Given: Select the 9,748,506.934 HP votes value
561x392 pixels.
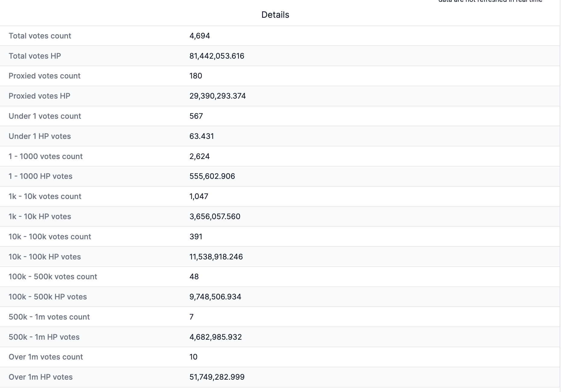Looking at the screenshot, I should point(215,297).
